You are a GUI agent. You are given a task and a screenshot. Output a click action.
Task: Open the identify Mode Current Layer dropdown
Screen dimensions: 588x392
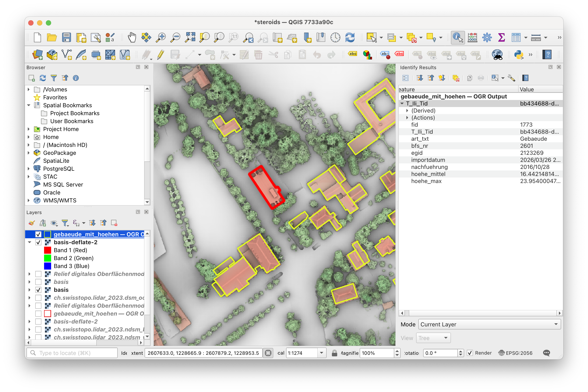tap(489, 324)
